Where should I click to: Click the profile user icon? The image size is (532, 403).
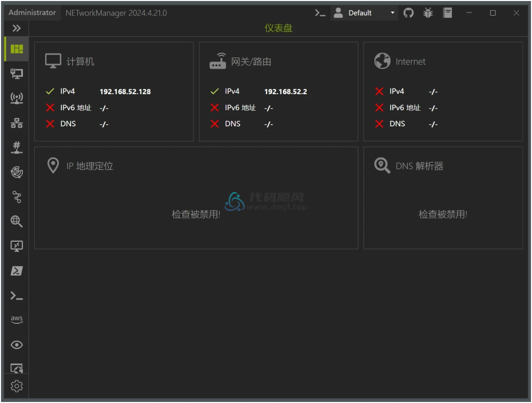click(338, 13)
